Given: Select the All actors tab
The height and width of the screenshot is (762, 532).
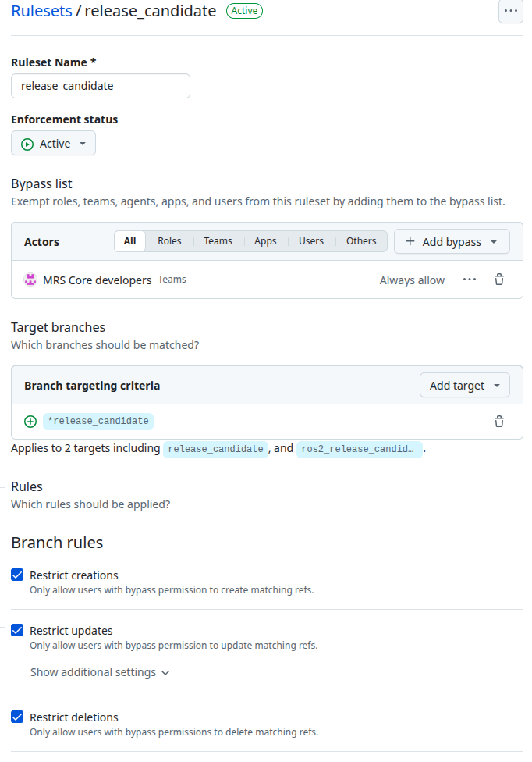Looking at the screenshot, I should tap(129, 241).
